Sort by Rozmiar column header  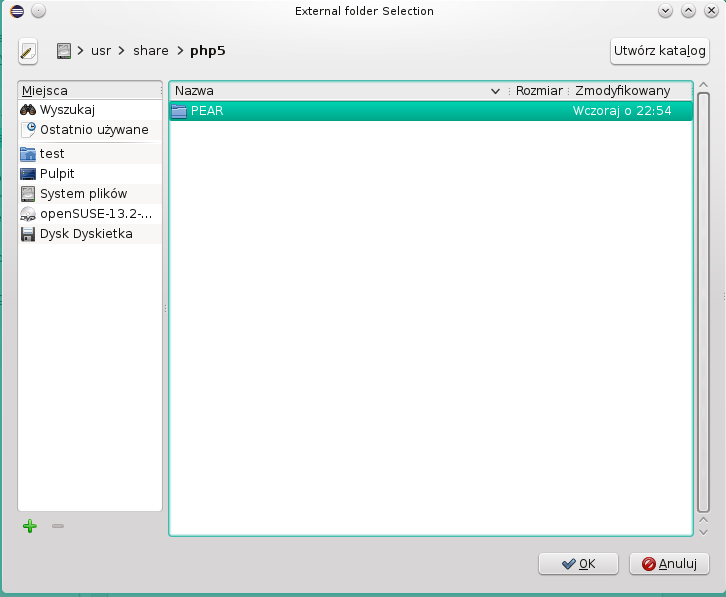click(539, 91)
